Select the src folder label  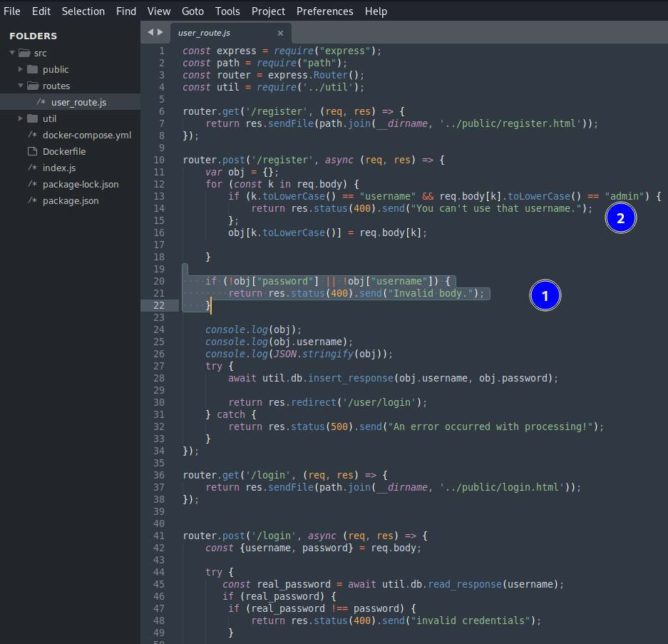click(x=40, y=53)
